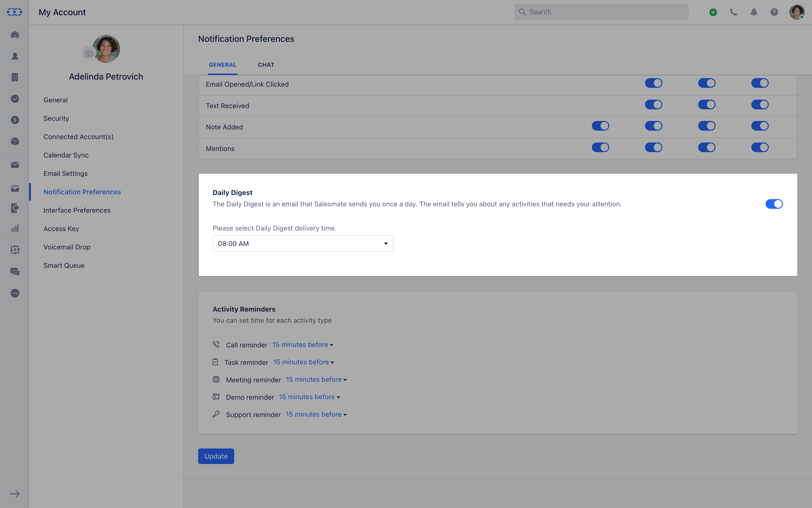
Task: Click the green quick-add plus icon
Action: [713, 12]
